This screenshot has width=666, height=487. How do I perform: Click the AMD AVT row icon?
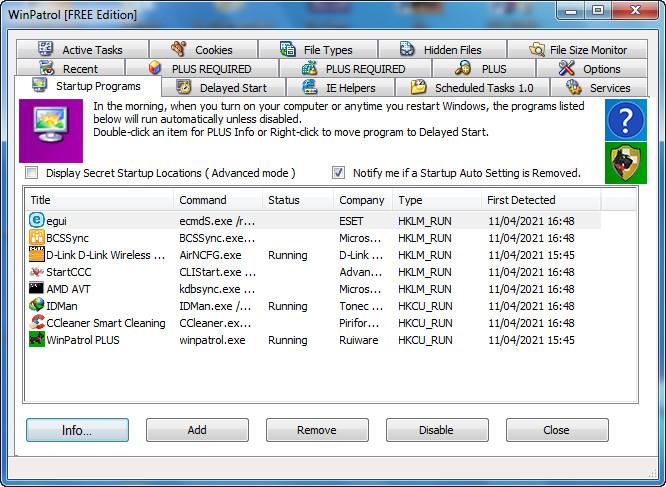coord(37,288)
